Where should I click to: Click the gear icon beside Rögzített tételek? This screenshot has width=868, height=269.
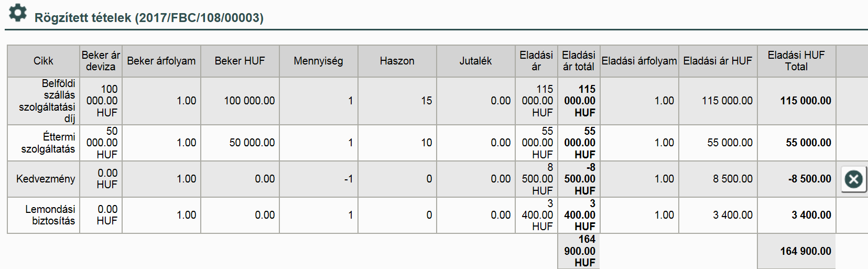[18, 13]
